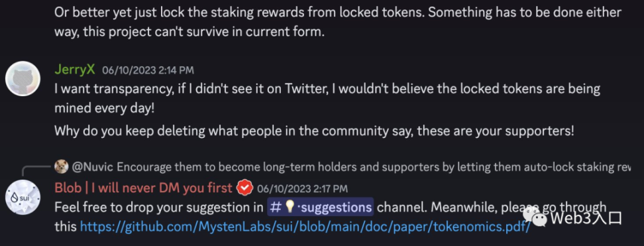644x246 pixels.
Task: Click the 'I want transparency' message text
Action: pos(327,98)
